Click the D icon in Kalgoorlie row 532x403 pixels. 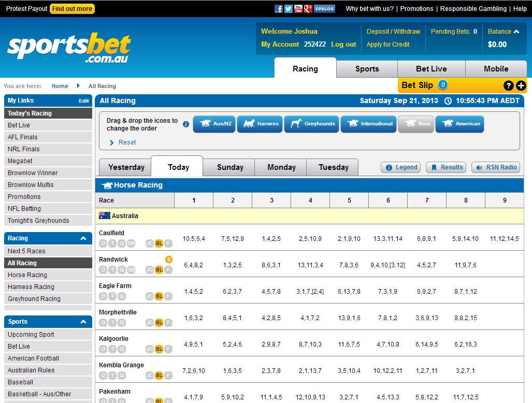(x=103, y=349)
